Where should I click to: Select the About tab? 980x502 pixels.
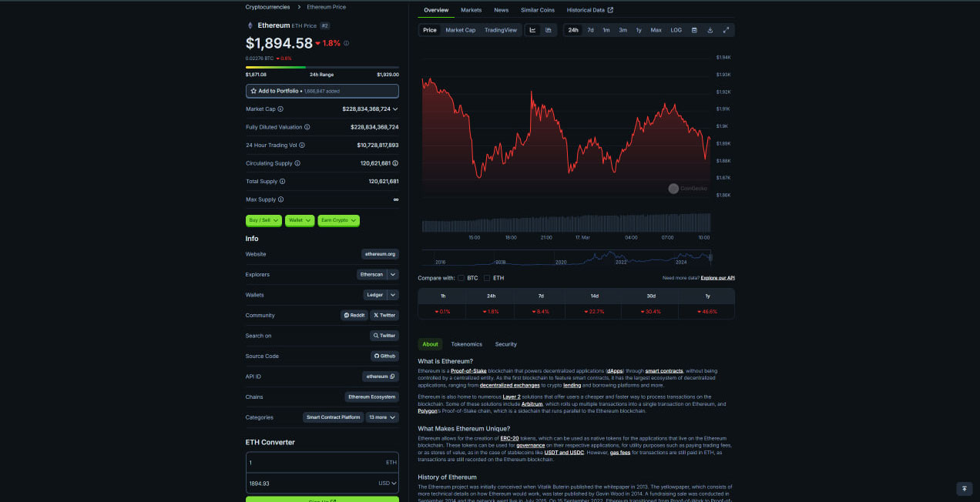point(430,344)
